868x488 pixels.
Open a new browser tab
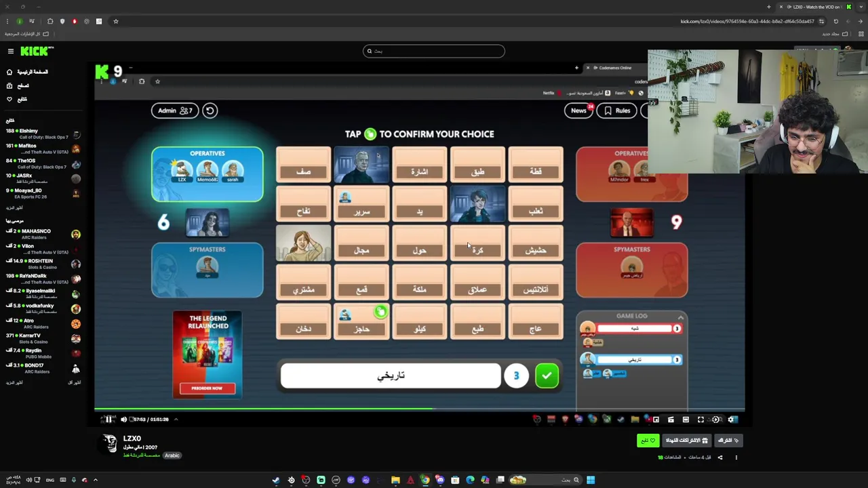tap(769, 7)
